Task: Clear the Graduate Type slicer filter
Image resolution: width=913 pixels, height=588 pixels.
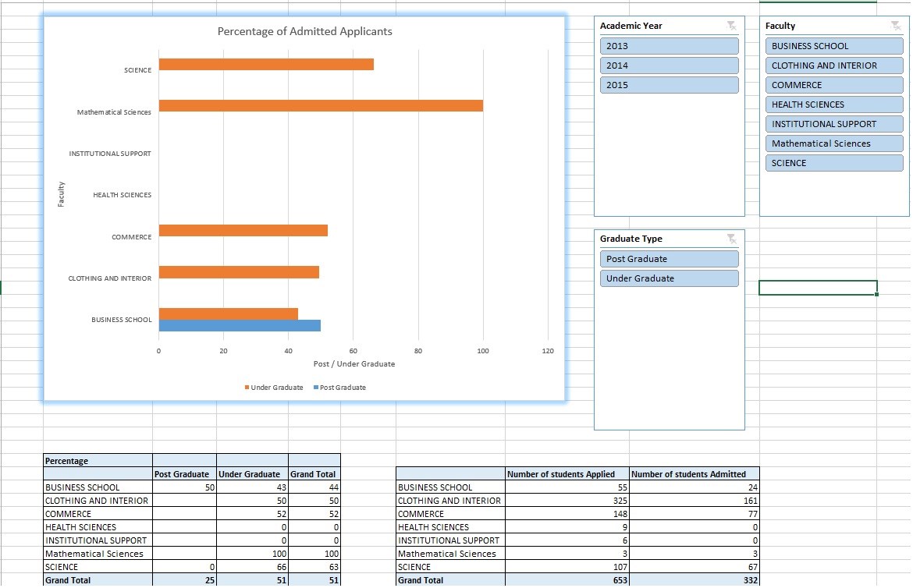Action: 731,239
